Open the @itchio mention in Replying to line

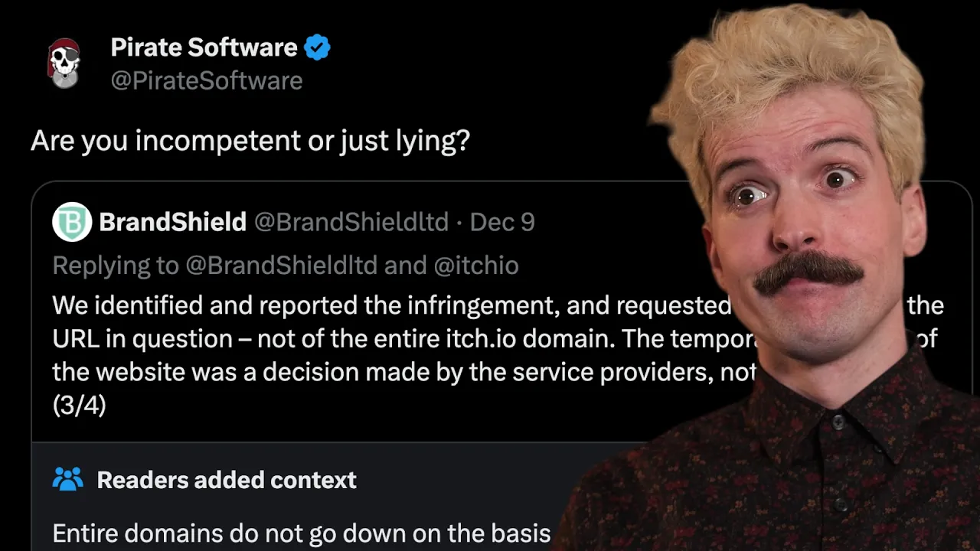click(476, 265)
